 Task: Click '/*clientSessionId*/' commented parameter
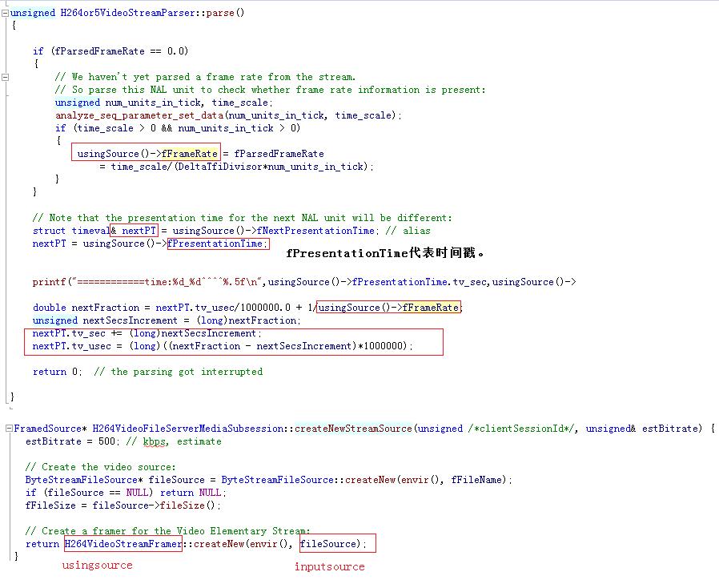[x=523, y=429]
